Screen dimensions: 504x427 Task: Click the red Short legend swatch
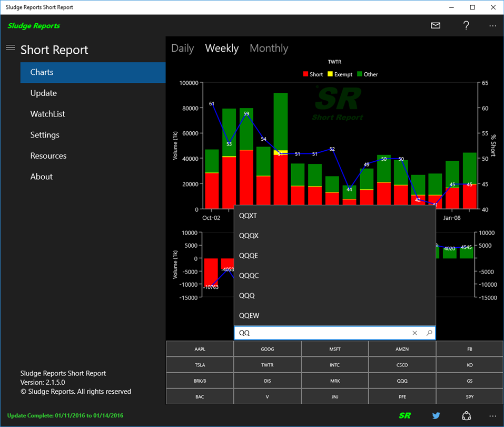click(x=305, y=74)
